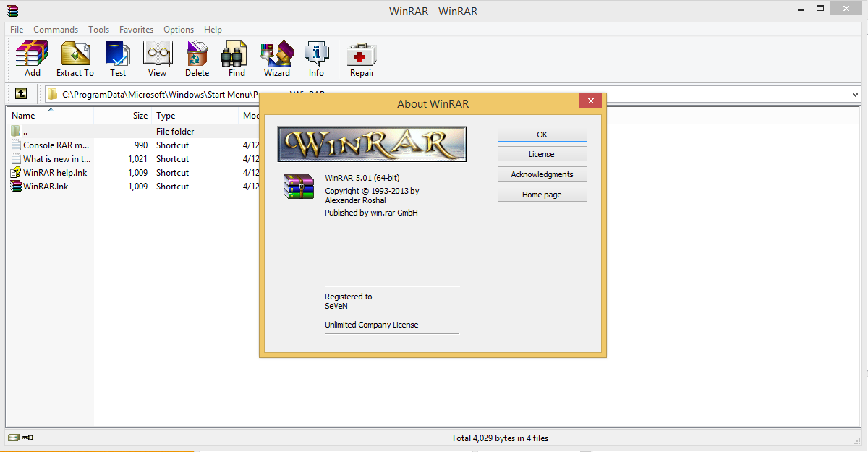Viewport: 868px width, 452px height.
Task: Select the 'What is new in t...' file name
Action: [x=56, y=159]
